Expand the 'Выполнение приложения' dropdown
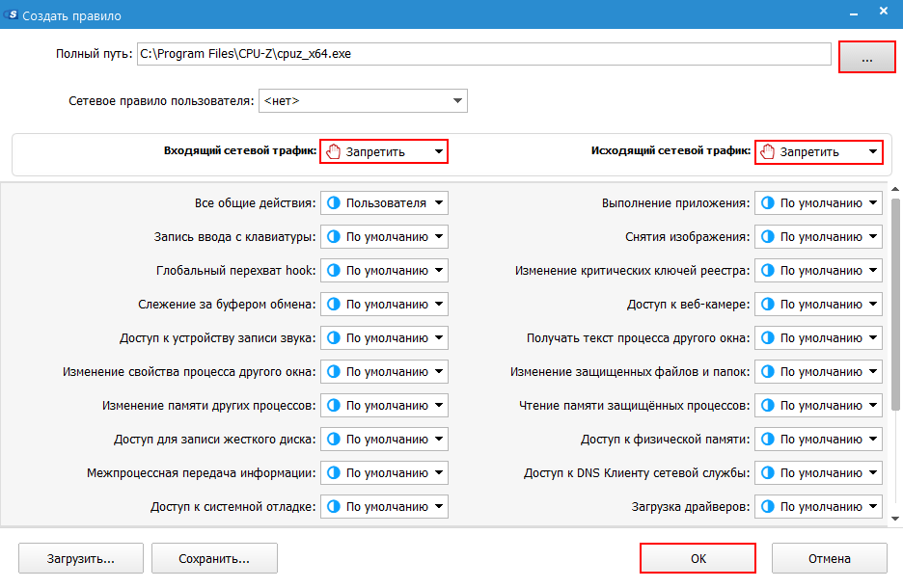This screenshot has width=903, height=588. click(x=818, y=203)
